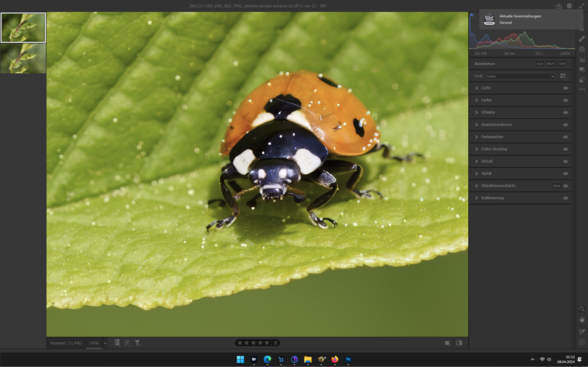
Task: Click the Auto button
Action: [x=539, y=64]
